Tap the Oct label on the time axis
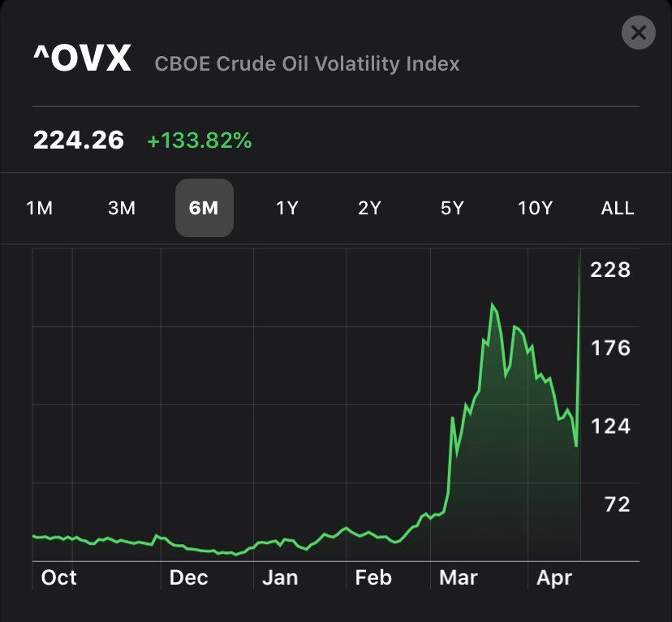 pyautogui.click(x=58, y=577)
